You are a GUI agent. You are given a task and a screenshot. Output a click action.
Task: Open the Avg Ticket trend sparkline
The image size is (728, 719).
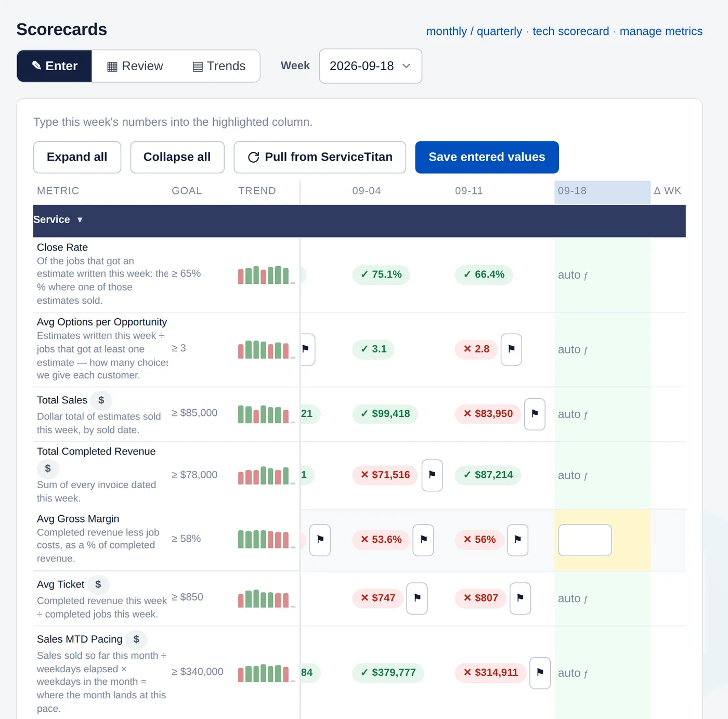pos(266,598)
